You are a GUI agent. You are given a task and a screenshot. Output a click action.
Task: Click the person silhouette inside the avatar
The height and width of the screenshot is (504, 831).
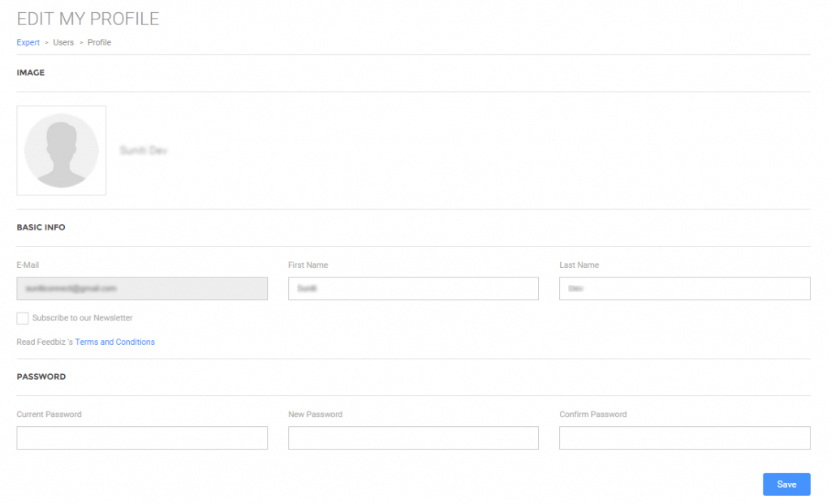[x=61, y=150]
